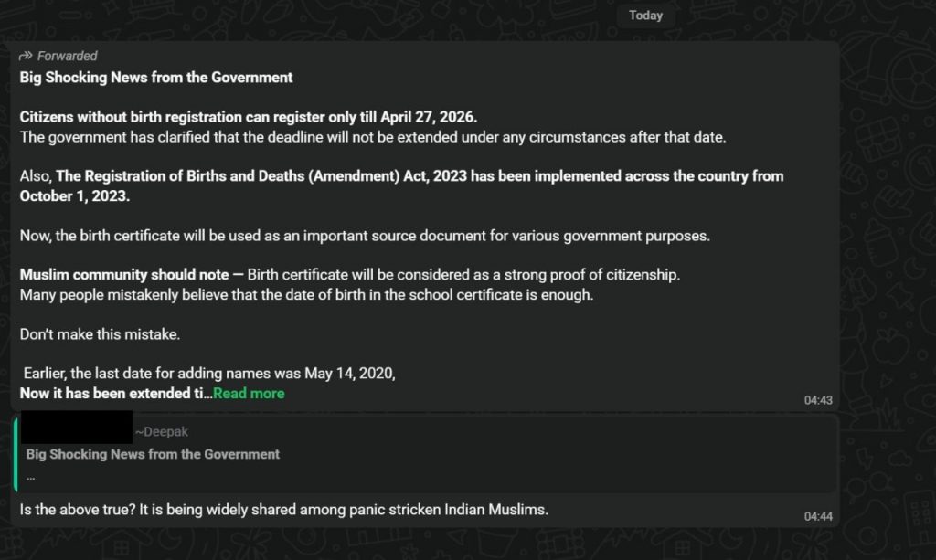Click the Today date chip
Viewport: 936px width, 560px height.
[x=645, y=16]
